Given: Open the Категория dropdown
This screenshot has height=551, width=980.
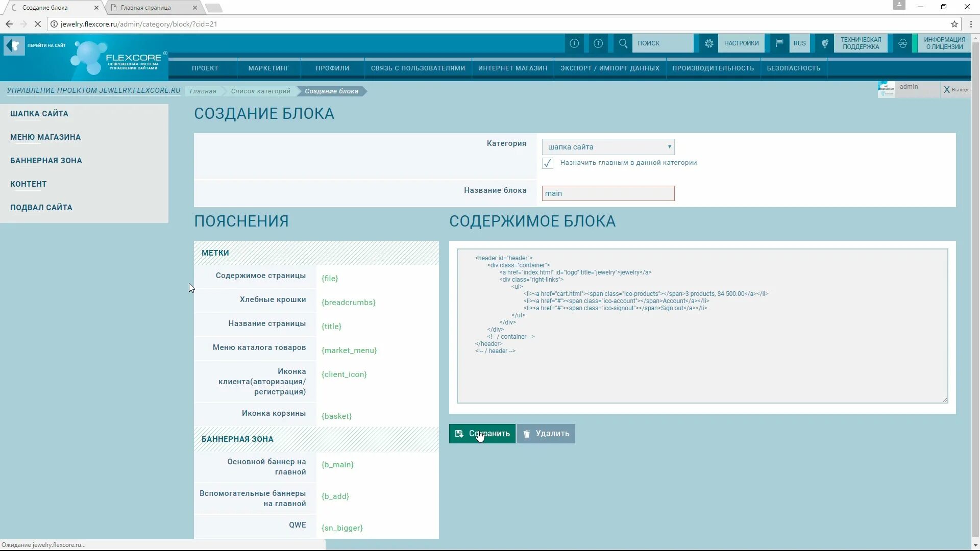Looking at the screenshot, I should (x=608, y=147).
